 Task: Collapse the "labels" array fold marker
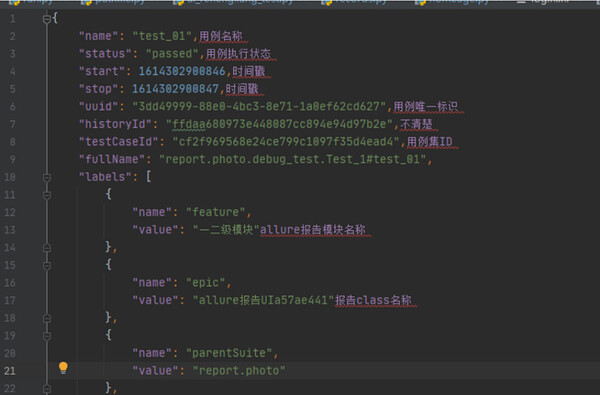[47, 178]
